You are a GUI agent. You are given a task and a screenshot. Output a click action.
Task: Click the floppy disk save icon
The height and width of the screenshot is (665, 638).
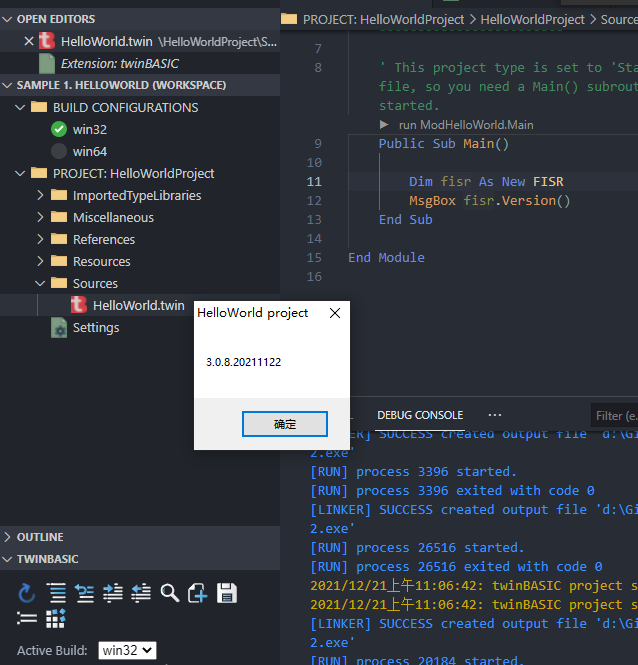227,593
